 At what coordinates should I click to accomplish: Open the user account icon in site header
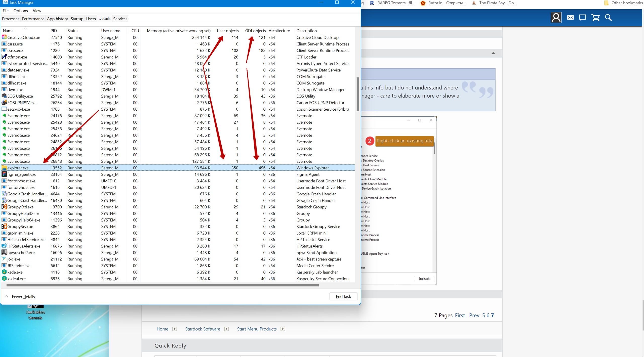click(x=556, y=18)
